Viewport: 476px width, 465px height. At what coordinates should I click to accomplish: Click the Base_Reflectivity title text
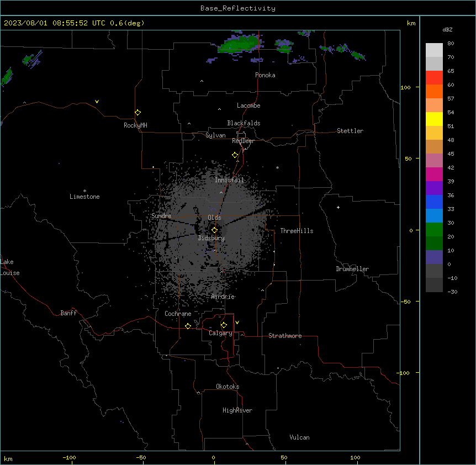click(x=238, y=8)
